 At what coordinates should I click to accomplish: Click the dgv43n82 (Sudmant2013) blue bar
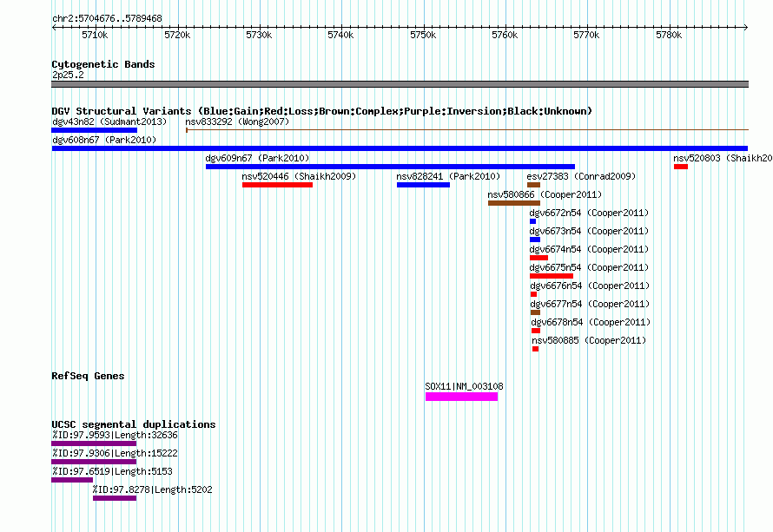94,130
